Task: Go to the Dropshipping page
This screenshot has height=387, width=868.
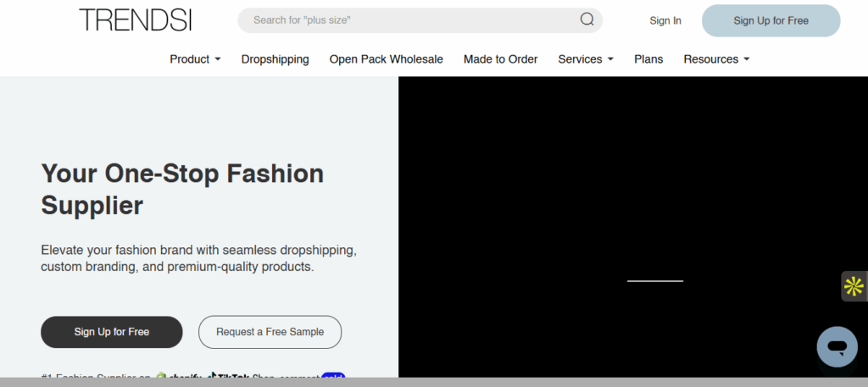Action: coord(275,59)
